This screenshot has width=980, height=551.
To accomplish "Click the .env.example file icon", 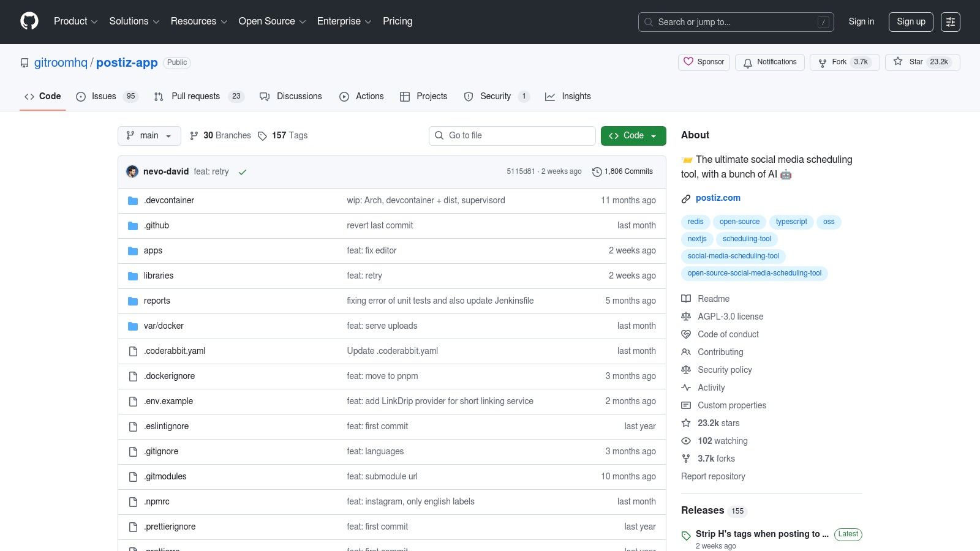I will [x=133, y=402].
